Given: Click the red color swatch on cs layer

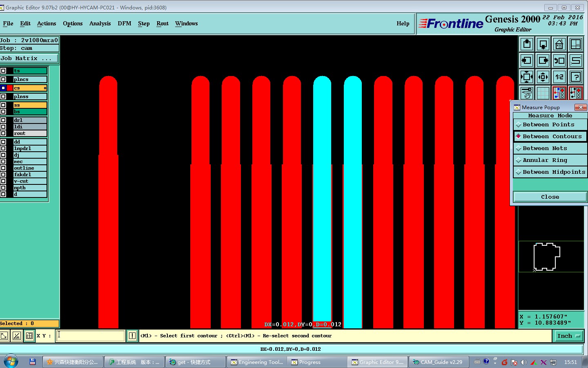Looking at the screenshot, I should [10, 88].
